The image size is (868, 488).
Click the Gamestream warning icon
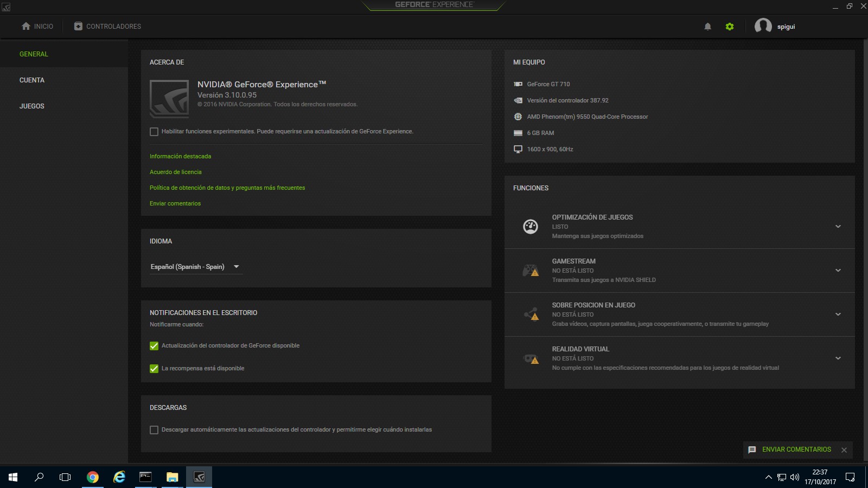(531, 270)
